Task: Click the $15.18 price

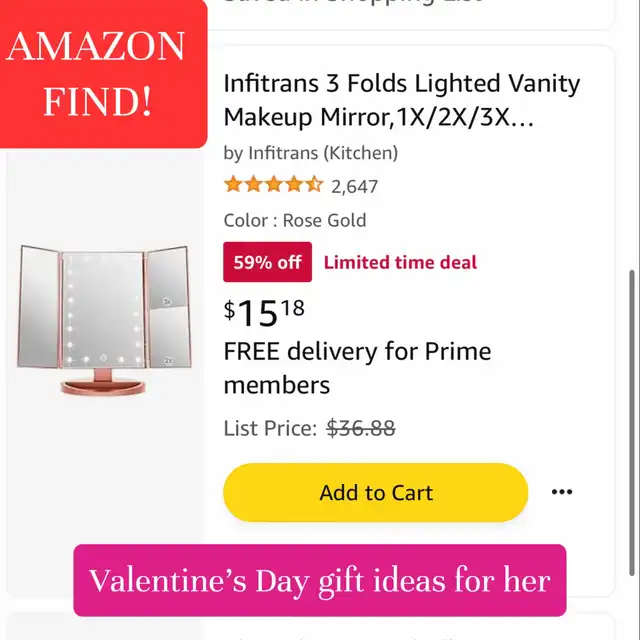Action: click(x=264, y=312)
